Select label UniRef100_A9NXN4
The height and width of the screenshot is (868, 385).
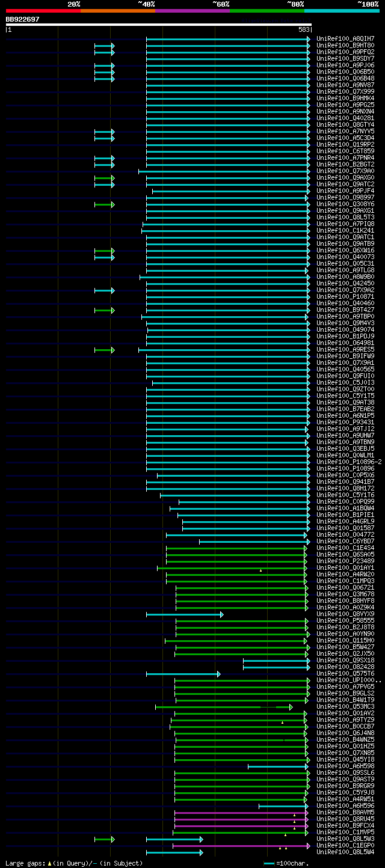(345, 111)
